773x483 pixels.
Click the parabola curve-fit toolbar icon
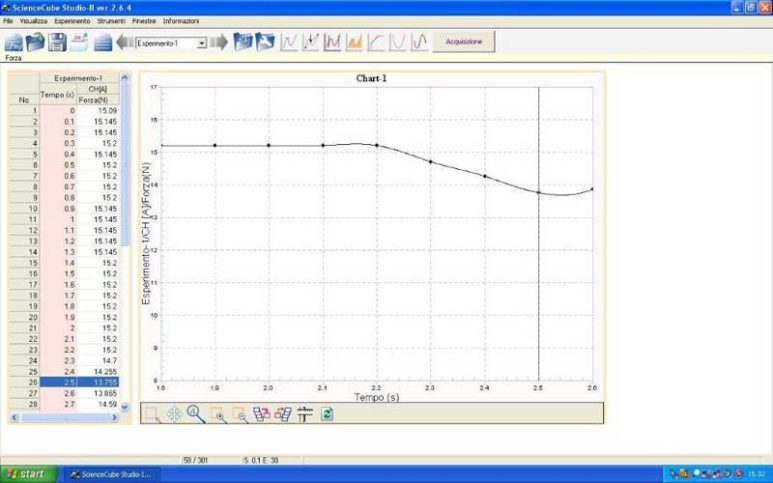point(399,43)
